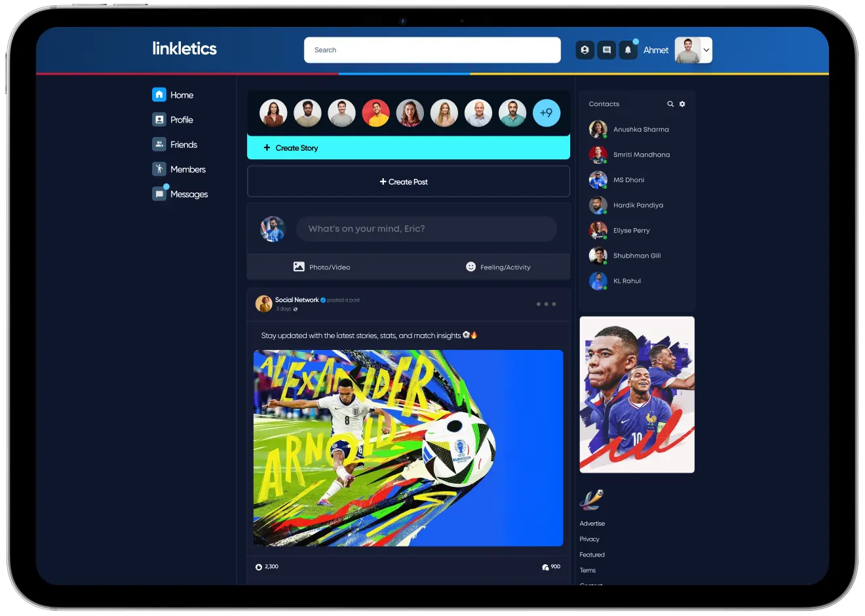Open the Terms link

pos(588,571)
